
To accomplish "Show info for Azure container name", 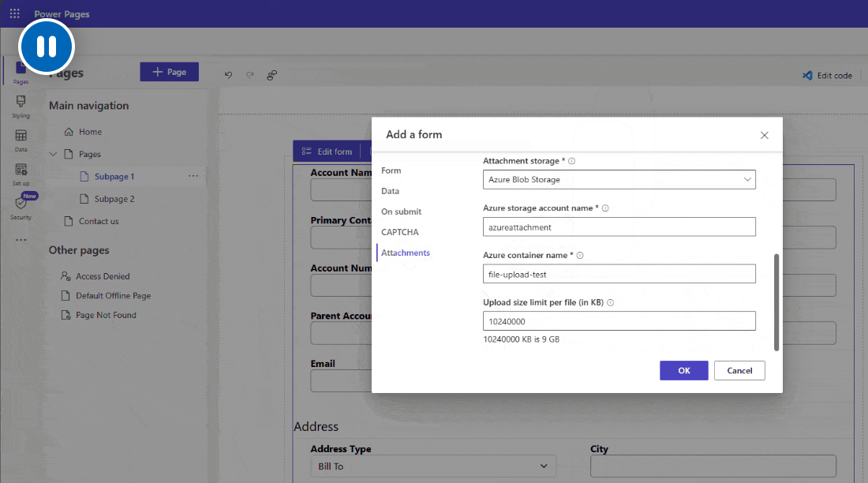I will click(x=580, y=256).
